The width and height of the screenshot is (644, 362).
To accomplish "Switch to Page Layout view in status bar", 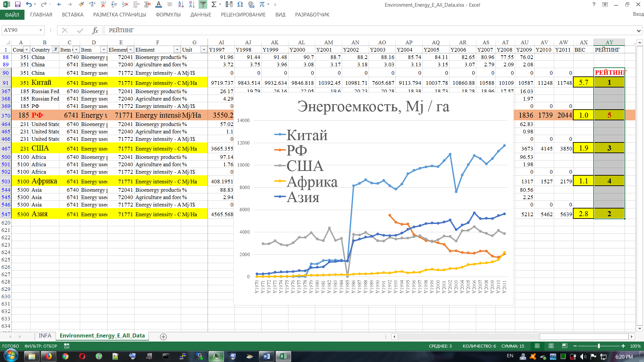I will [551, 346].
